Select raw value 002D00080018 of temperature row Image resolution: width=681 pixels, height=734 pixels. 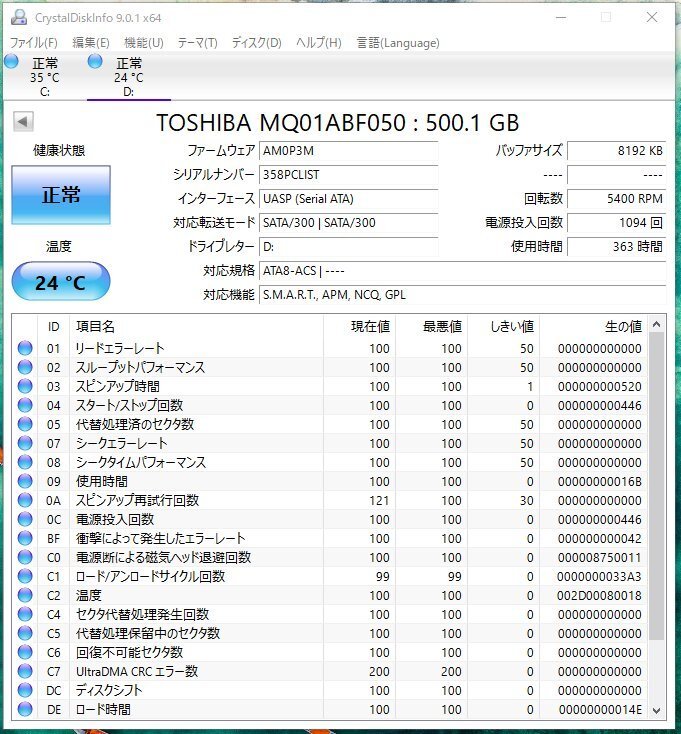(x=599, y=595)
